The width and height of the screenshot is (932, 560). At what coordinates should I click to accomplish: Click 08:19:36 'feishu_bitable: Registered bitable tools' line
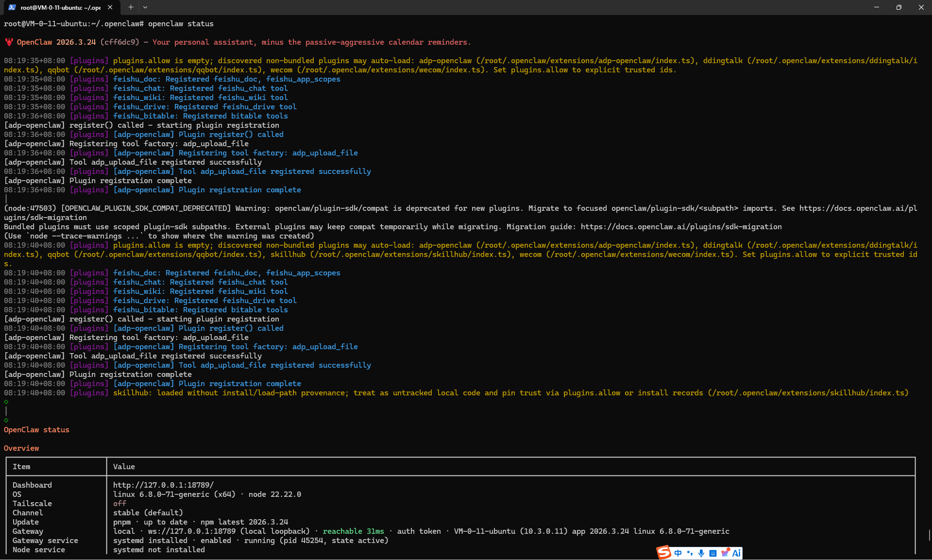pyautogui.click(x=146, y=116)
